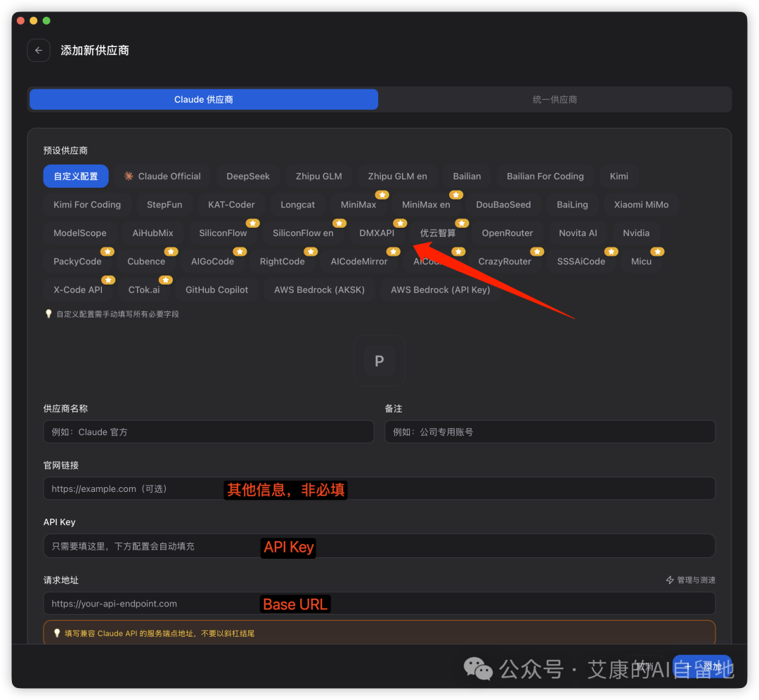Screen dimensions: 759x700
Task: Open the 管理与测速 link
Action: coord(691,580)
